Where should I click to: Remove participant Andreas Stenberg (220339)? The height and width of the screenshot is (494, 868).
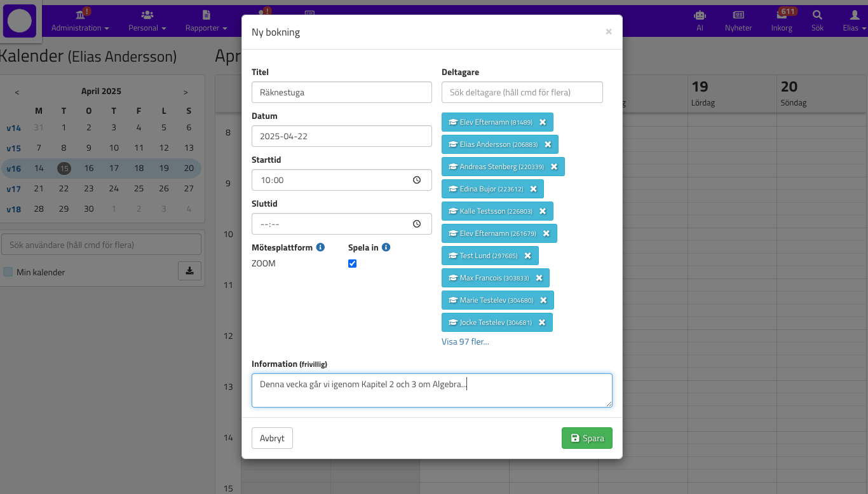[x=554, y=167]
